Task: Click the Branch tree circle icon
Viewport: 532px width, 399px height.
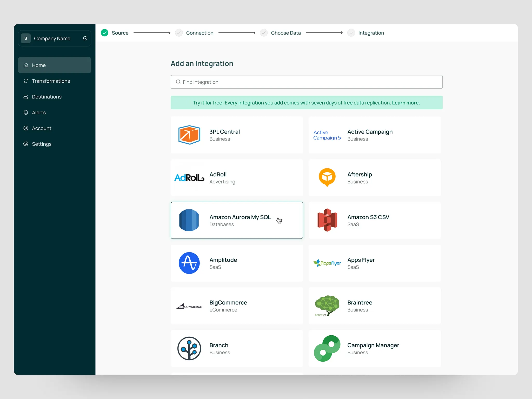Action: pos(189,348)
